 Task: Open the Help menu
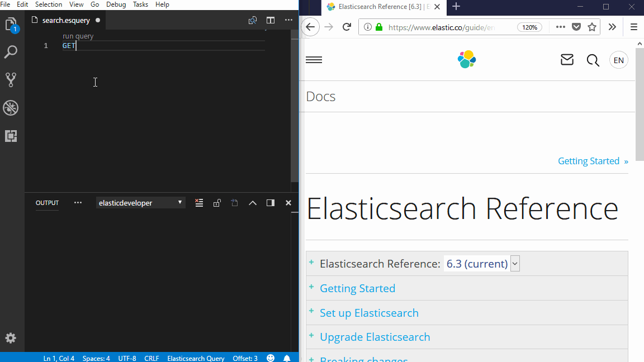point(162,4)
